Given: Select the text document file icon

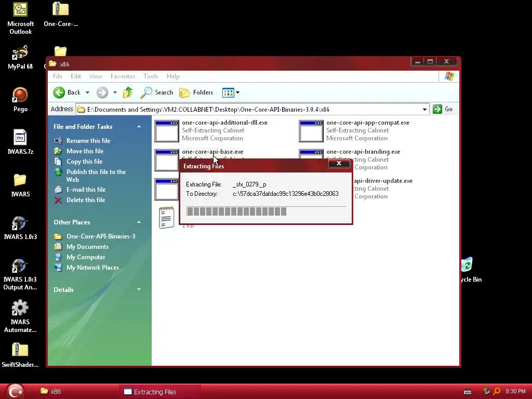Looking at the screenshot, I should pos(167,218).
